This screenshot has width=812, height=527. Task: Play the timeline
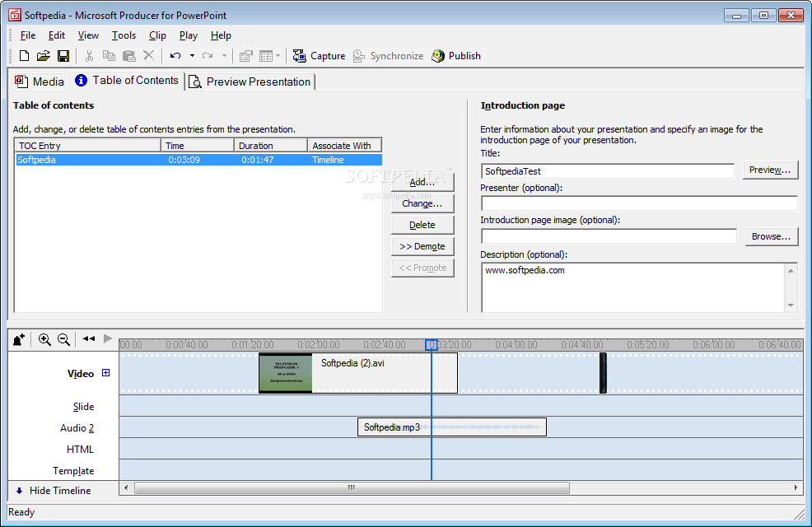(108, 338)
